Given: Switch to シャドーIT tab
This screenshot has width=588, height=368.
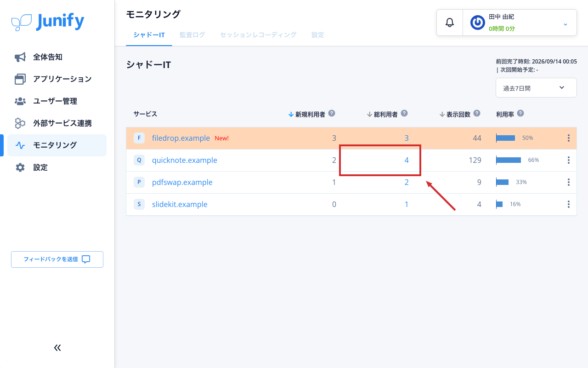Looking at the screenshot, I should tap(149, 35).
